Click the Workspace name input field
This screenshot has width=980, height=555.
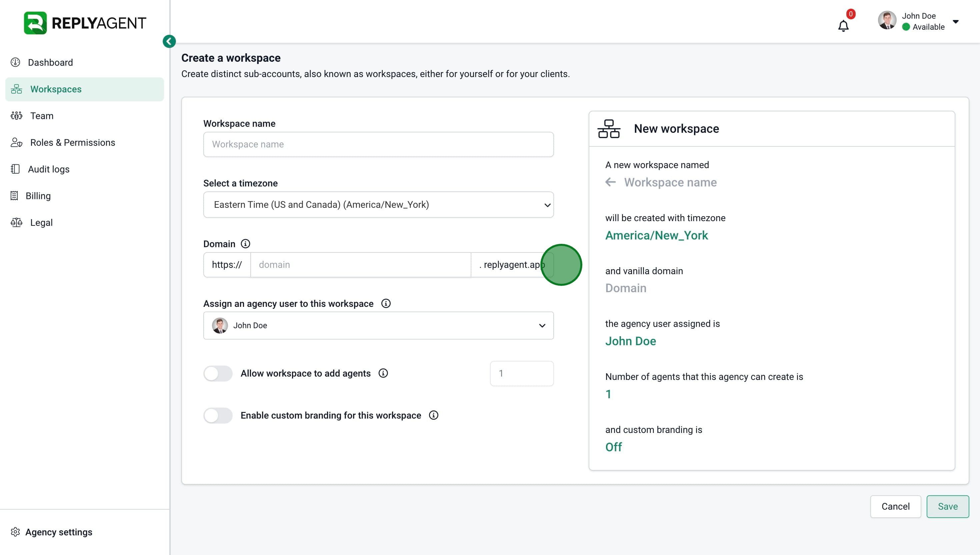[x=378, y=144]
